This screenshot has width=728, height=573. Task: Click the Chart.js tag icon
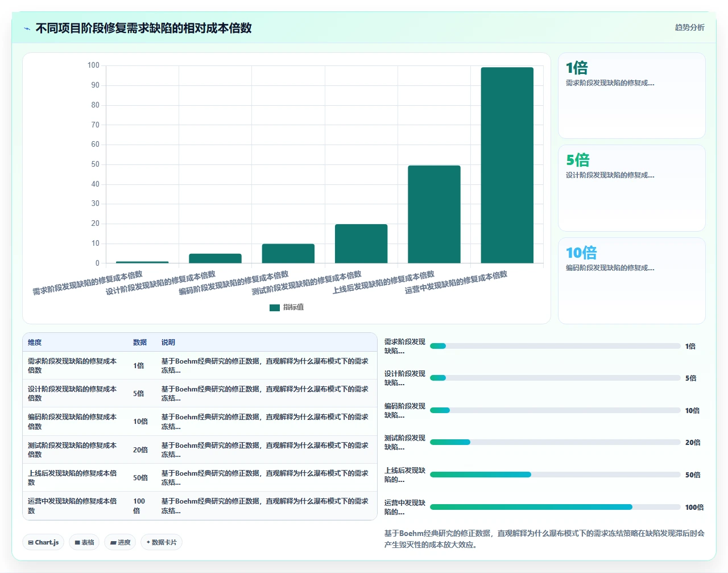[x=31, y=543]
